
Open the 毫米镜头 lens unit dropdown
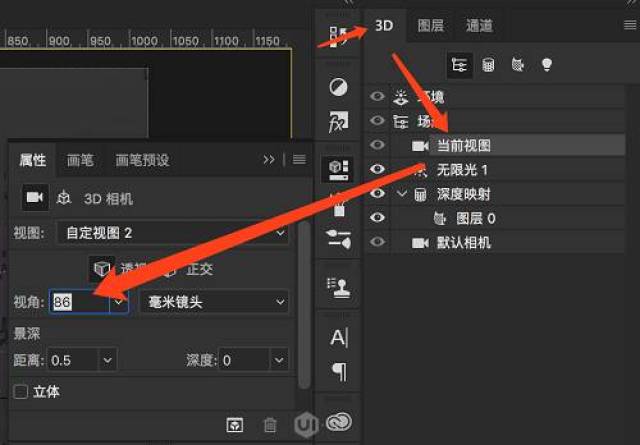point(215,302)
